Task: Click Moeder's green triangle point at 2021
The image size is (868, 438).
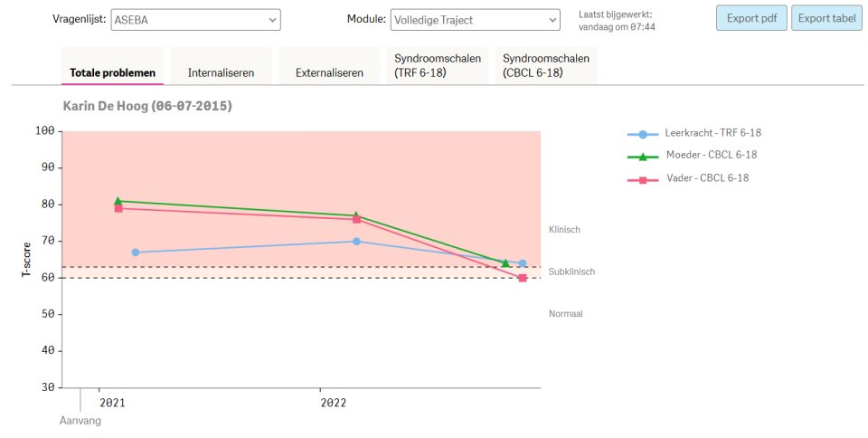Action: click(x=118, y=201)
